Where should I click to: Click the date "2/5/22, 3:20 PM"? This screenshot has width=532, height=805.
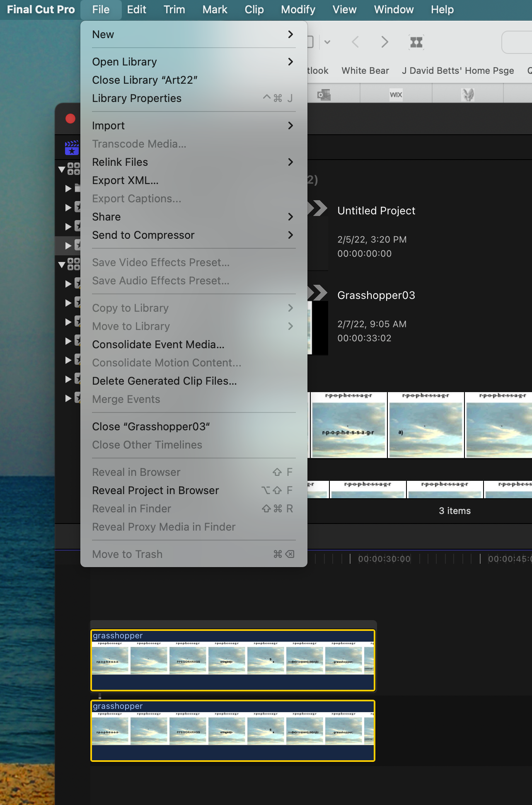coord(372,240)
